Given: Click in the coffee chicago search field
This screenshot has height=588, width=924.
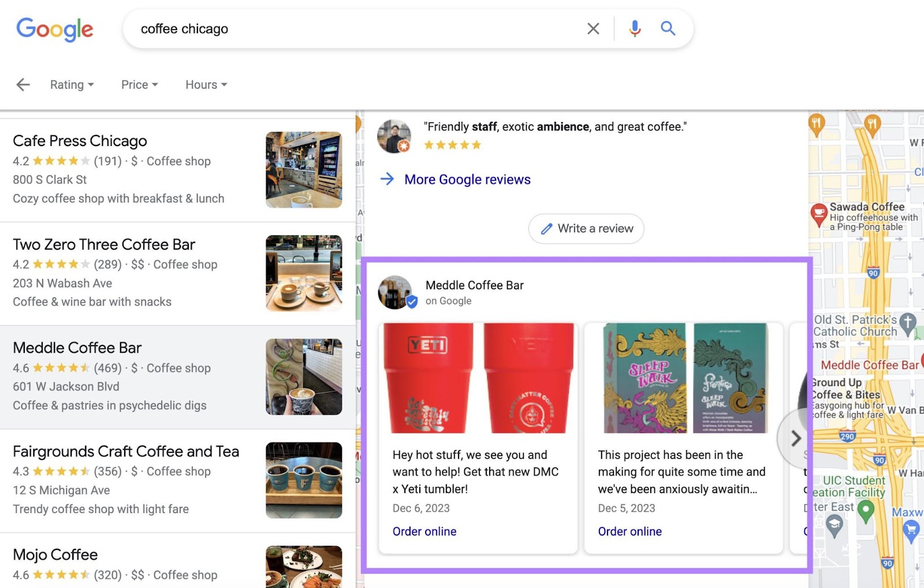Looking at the screenshot, I should (346, 29).
